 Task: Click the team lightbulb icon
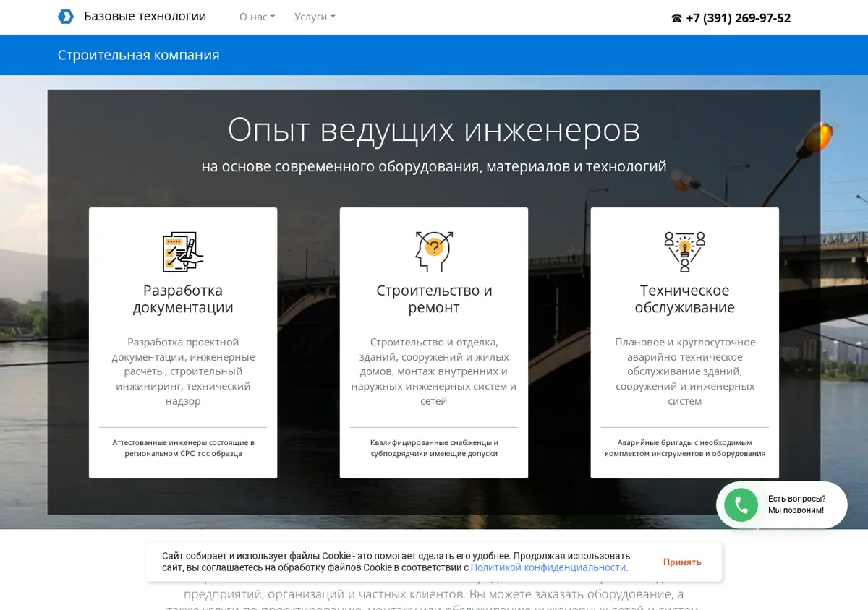[685, 251]
